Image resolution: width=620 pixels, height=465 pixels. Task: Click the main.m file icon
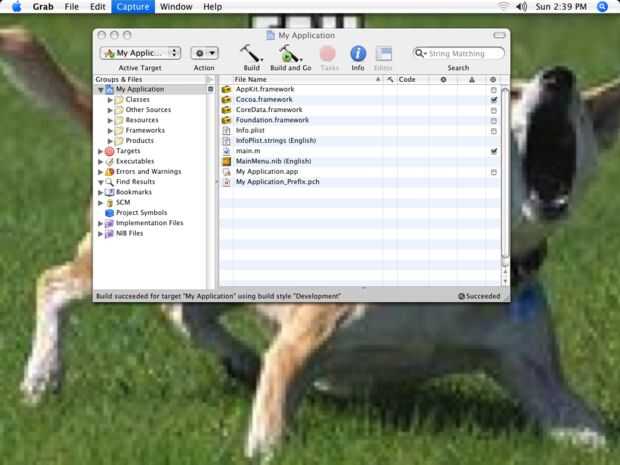(x=226, y=151)
